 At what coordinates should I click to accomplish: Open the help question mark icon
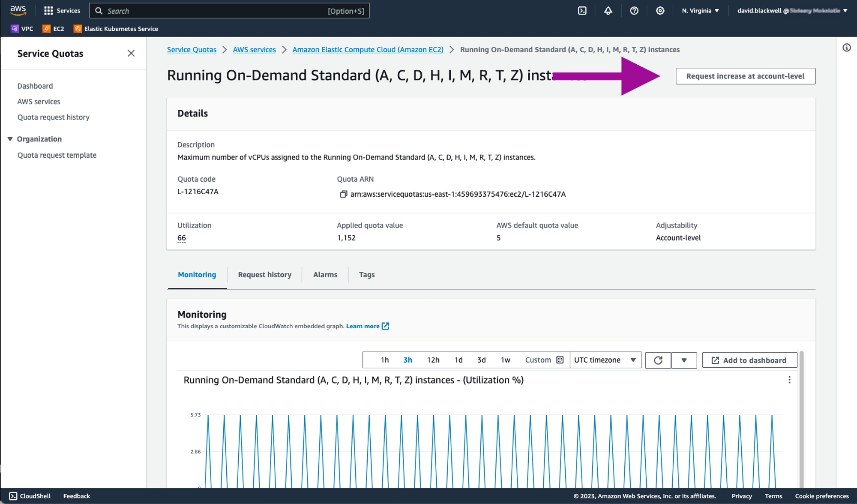tap(634, 11)
